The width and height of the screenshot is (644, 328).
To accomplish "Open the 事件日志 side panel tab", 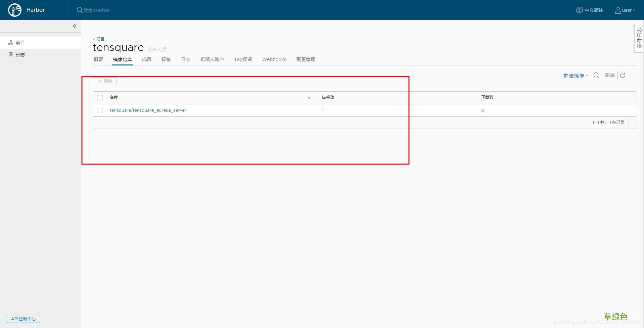I will (639, 38).
